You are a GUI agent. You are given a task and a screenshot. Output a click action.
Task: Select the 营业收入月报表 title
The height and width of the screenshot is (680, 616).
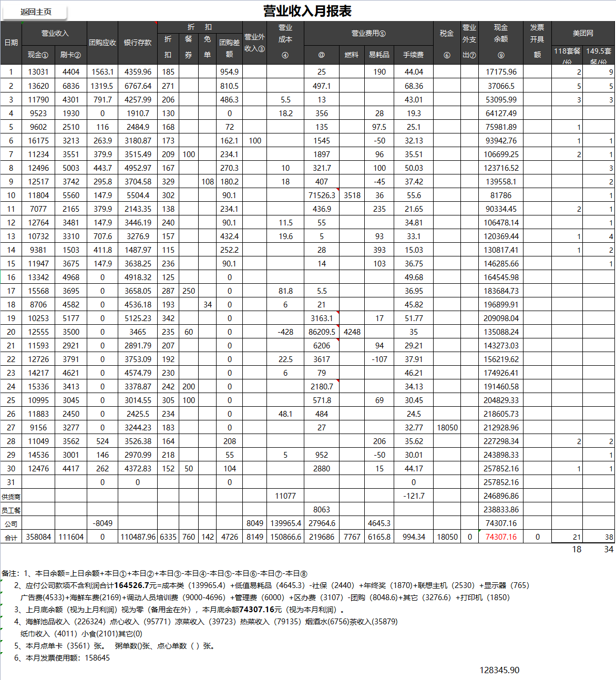point(307,11)
